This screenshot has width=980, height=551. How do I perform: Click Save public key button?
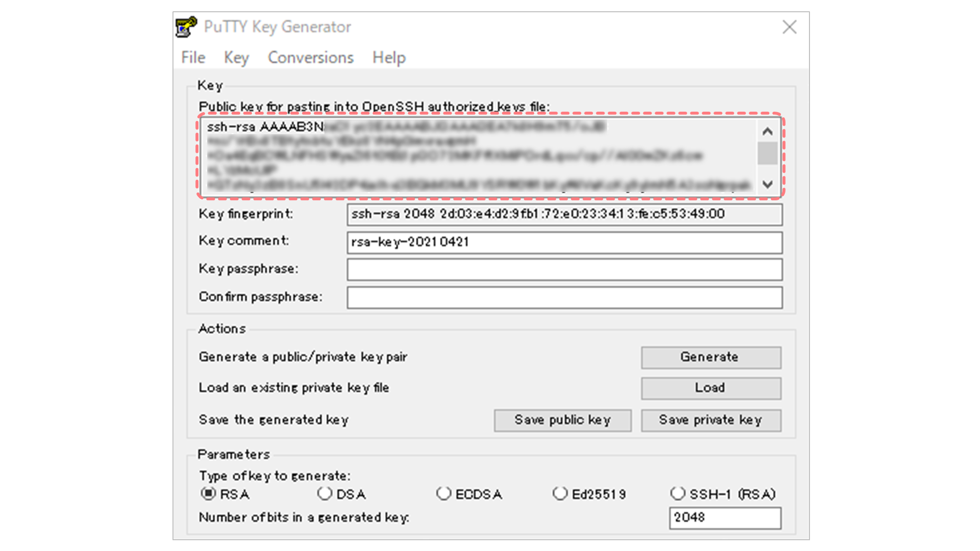coord(563,420)
